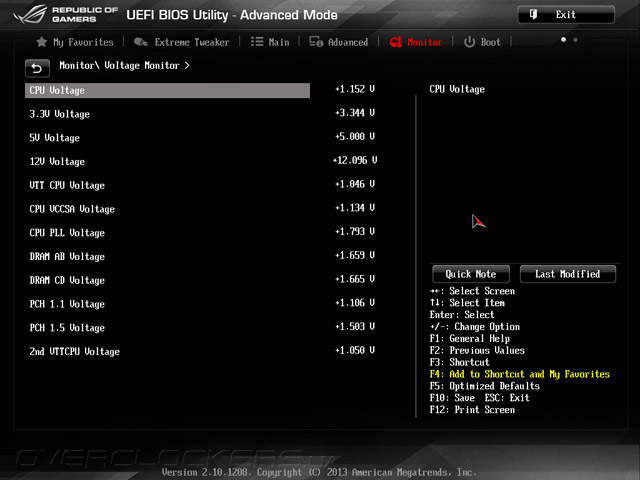Select the highlighted CPU Voltage row

[167, 90]
